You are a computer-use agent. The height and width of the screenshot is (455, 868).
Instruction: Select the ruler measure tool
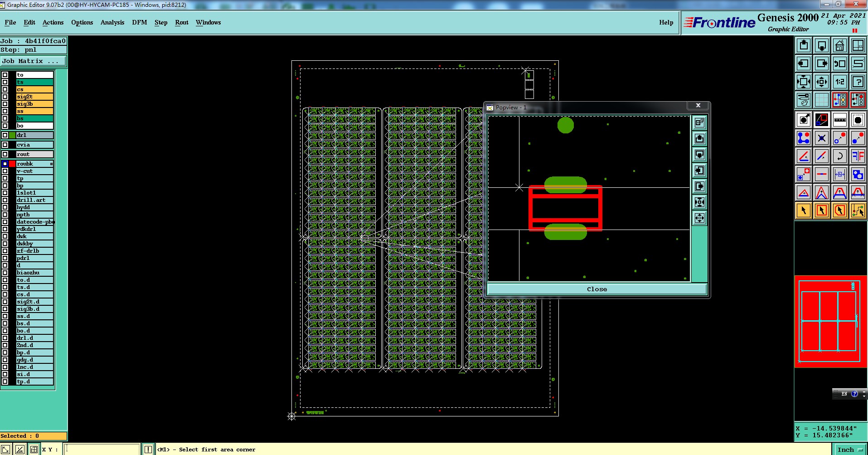pos(840,120)
